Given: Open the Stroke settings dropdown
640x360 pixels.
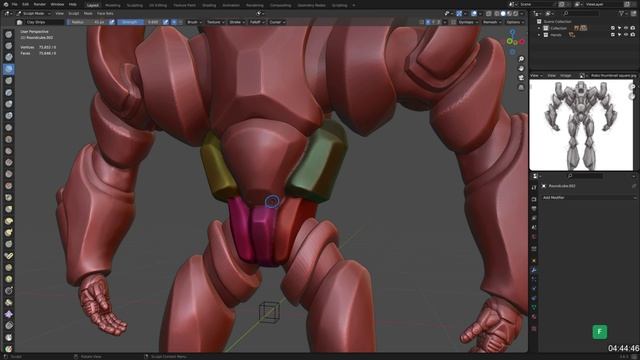Looking at the screenshot, I should pos(237,22).
